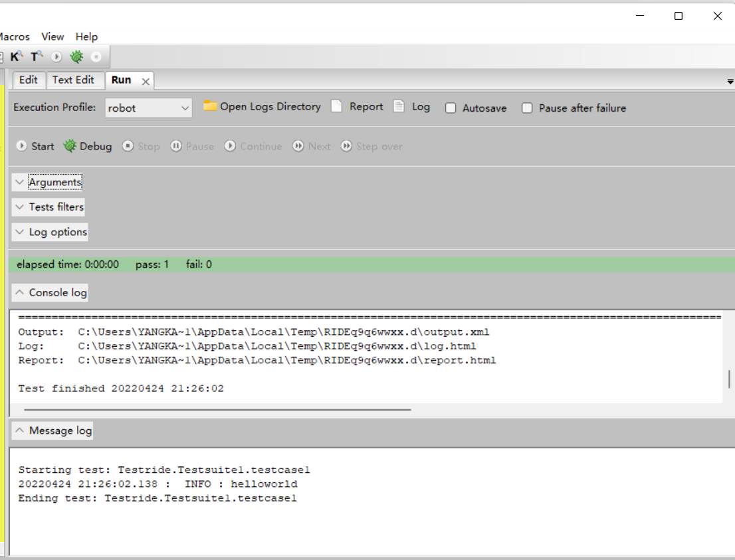Click the 'fail: 0' status text
Image resolution: width=735 pixels, height=560 pixels.
tap(199, 264)
